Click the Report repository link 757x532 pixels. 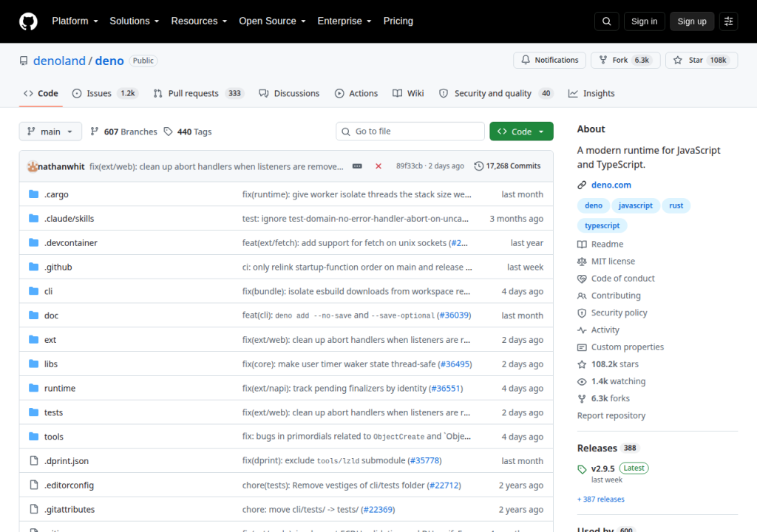(x=611, y=416)
